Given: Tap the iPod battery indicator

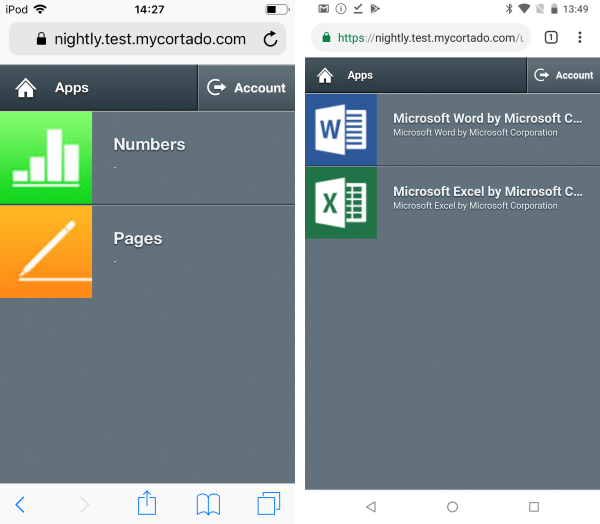Looking at the screenshot, I should pos(277,9).
